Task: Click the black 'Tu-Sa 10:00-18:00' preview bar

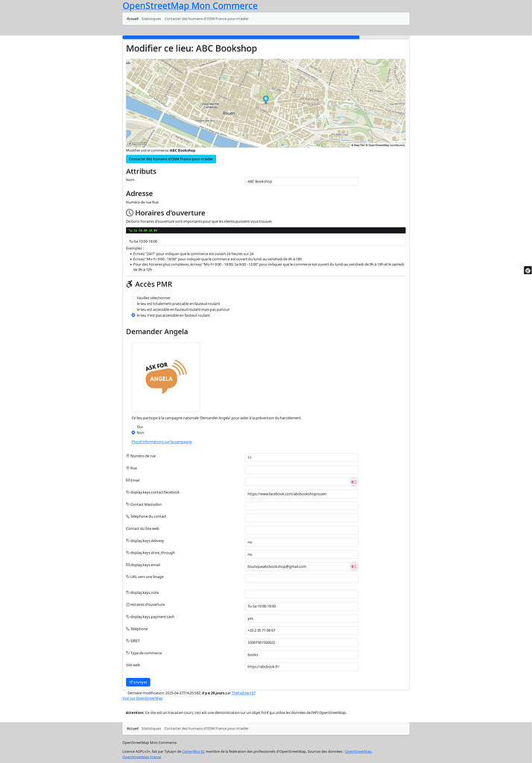Action: pos(266,230)
